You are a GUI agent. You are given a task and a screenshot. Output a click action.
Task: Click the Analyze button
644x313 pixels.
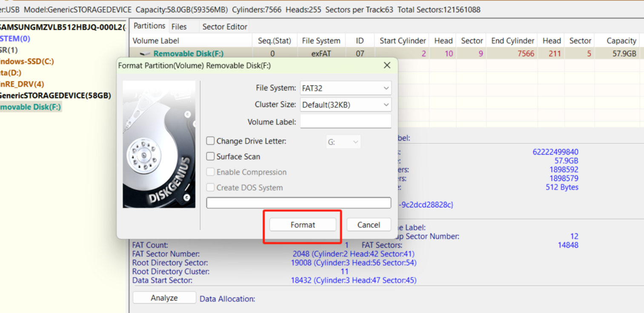point(164,297)
